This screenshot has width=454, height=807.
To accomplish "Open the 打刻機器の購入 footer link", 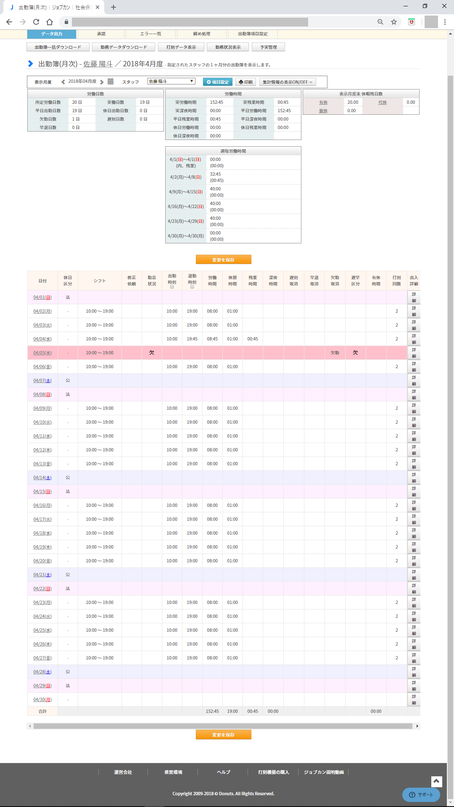I will click(x=273, y=773).
